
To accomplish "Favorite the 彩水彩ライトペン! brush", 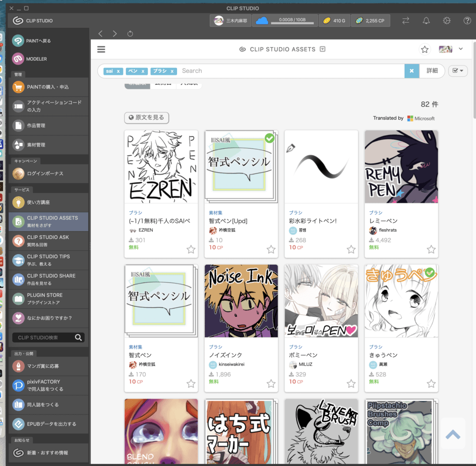I will (351, 249).
